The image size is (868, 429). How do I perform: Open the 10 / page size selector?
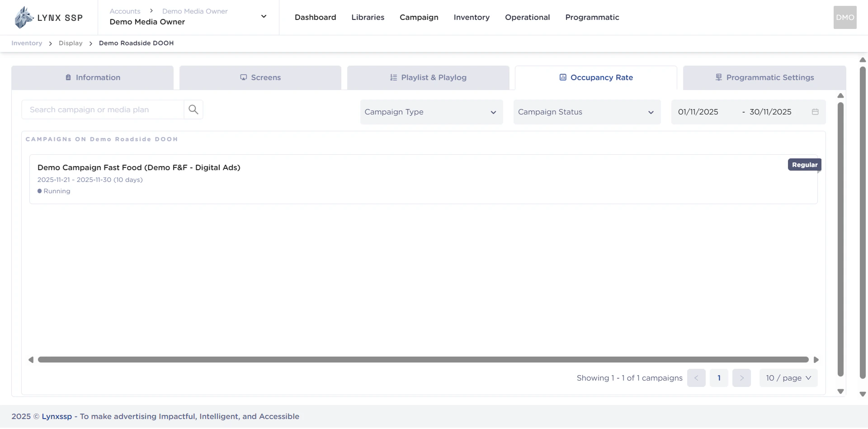pyautogui.click(x=788, y=378)
